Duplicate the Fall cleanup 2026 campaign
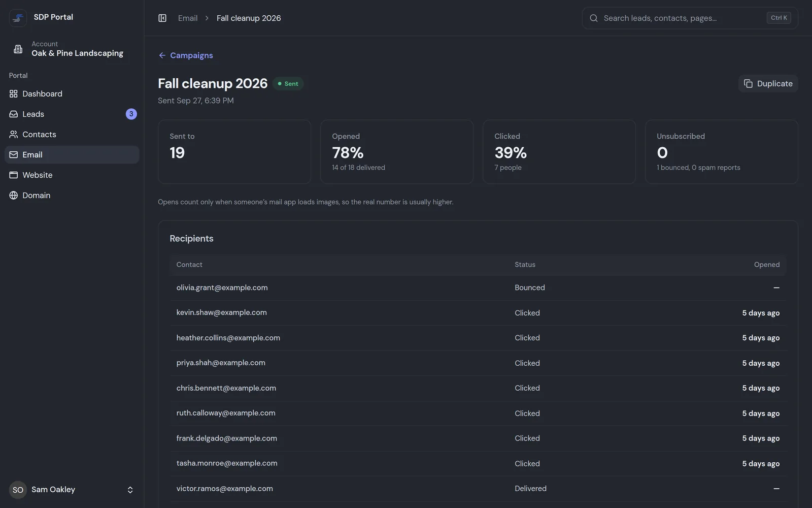The height and width of the screenshot is (508, 812). point(768,84)
